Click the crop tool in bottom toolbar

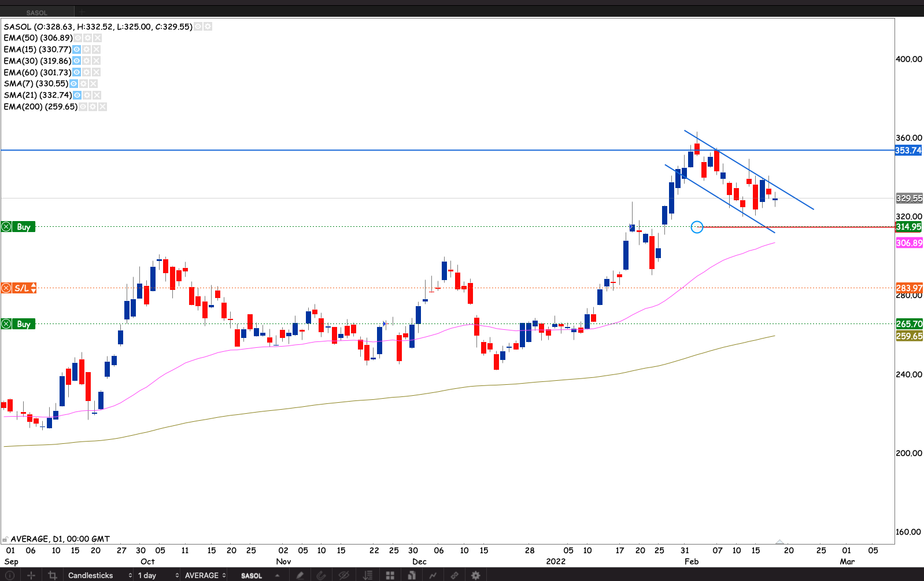53,575
